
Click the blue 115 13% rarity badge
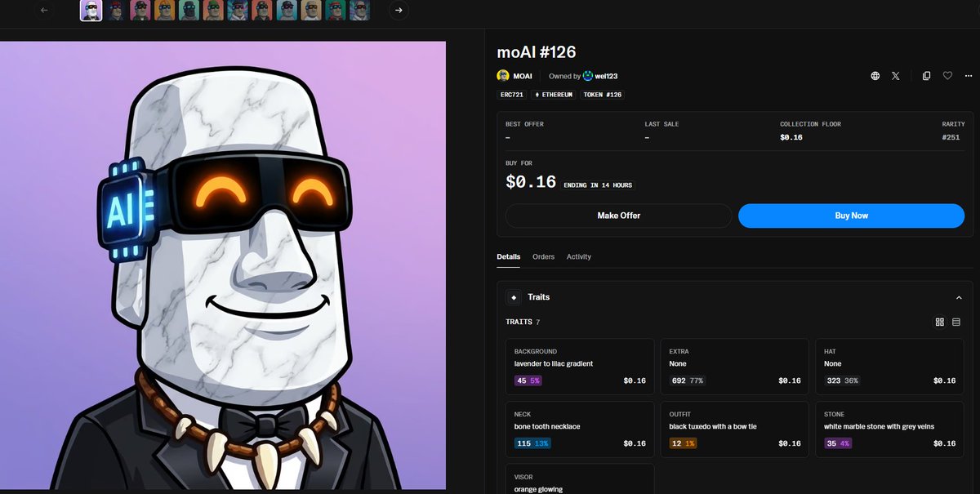click(532, 443)
